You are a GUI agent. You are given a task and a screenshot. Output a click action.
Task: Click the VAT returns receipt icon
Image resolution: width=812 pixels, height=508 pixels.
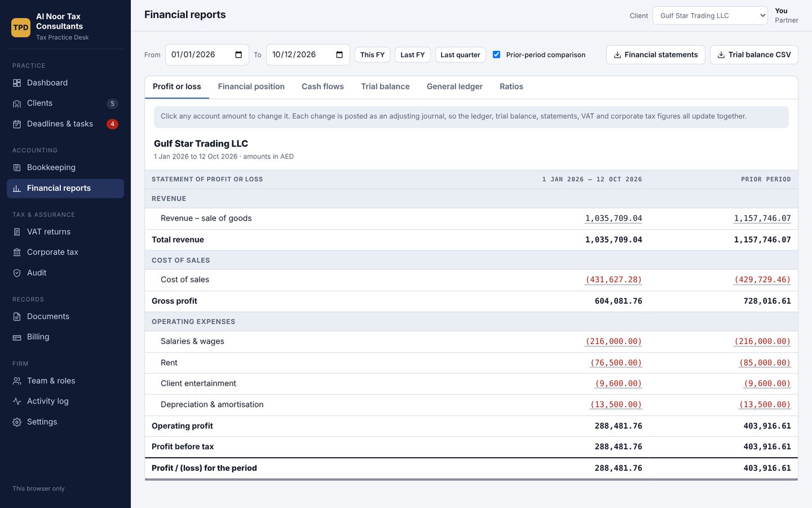pos(17,232)
